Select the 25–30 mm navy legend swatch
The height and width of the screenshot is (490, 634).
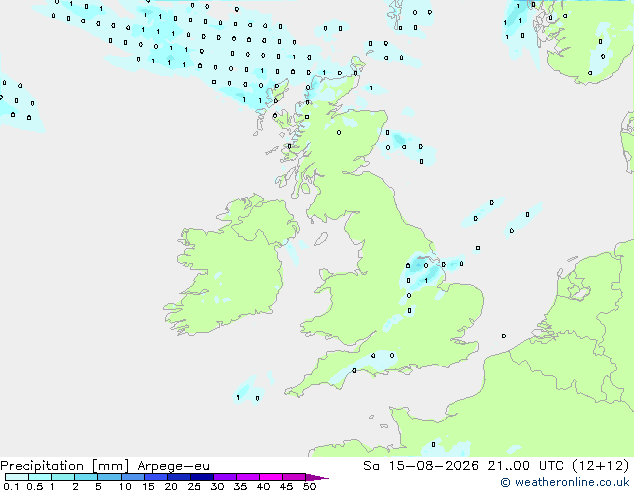point(202,477)
